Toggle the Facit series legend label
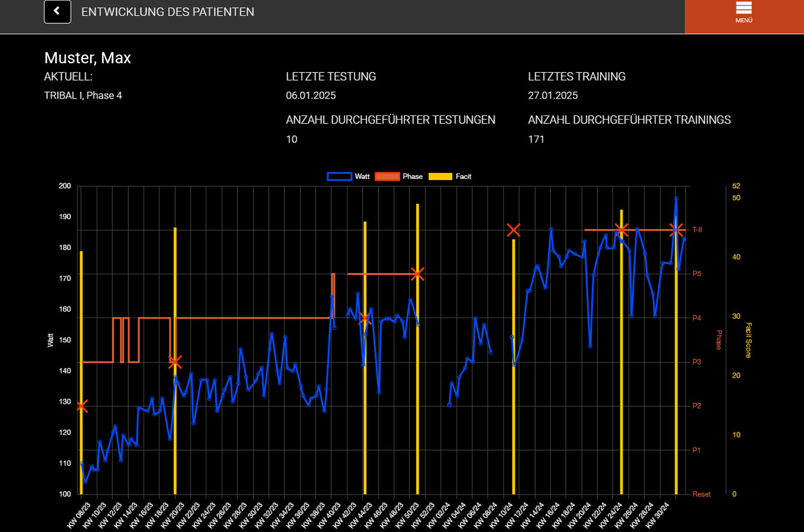The image size is (804, 532). click(463, 176)
